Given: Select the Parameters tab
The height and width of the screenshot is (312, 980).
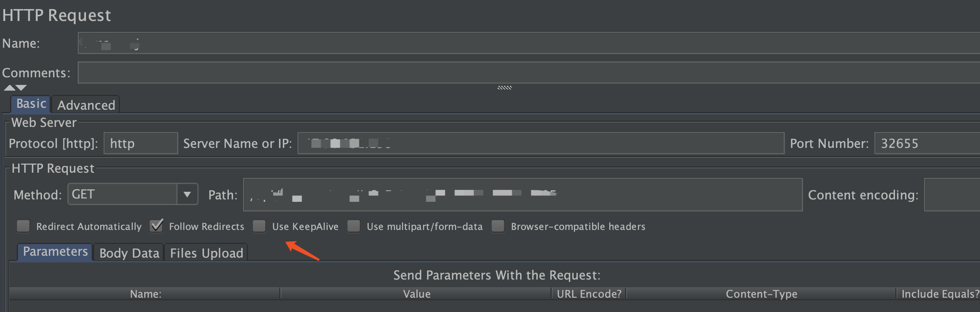Looking at the screenshot, I should pos(54,251).
